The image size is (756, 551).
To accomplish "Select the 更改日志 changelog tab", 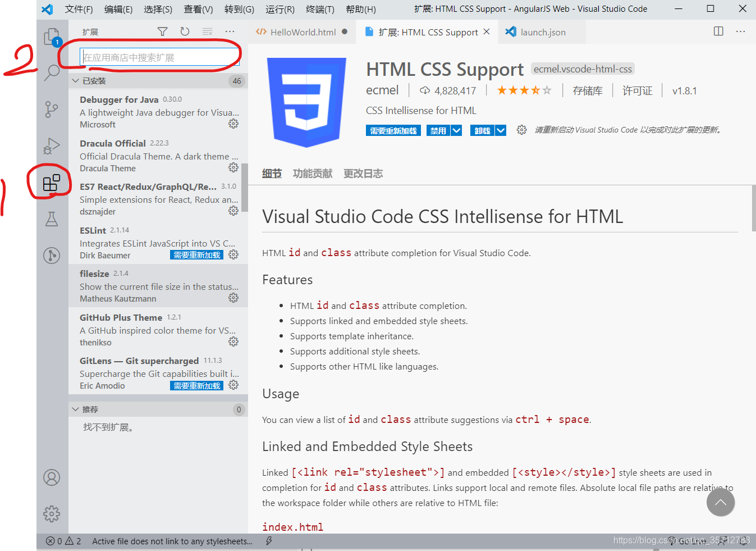I will tap(363, 174).
